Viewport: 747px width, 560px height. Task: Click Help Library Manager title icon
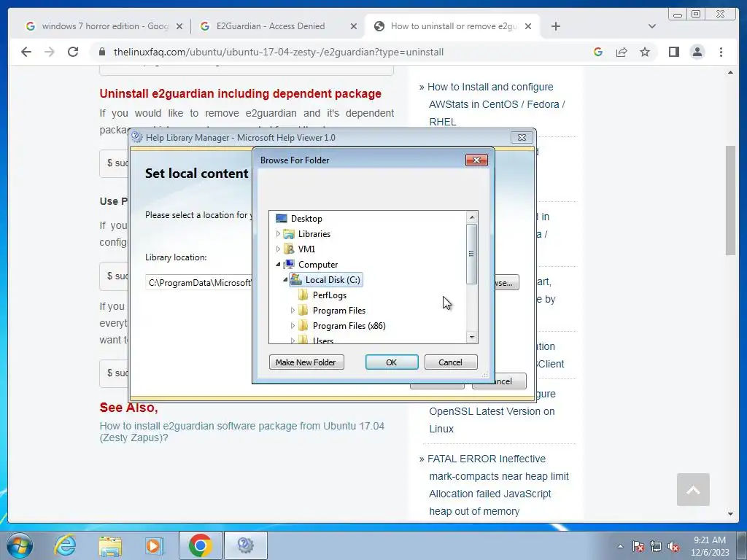(x=136, y=138)
